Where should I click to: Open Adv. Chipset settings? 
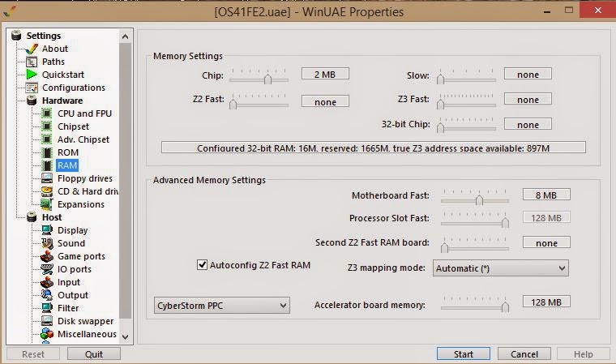point(83,139)
